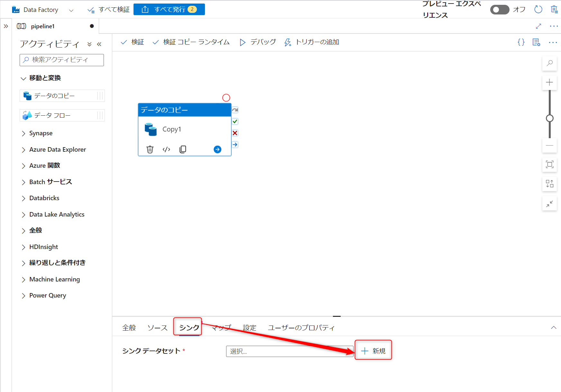Open tab bar more options ellipsis
The image size is (561, 392).
pos(554,26)
